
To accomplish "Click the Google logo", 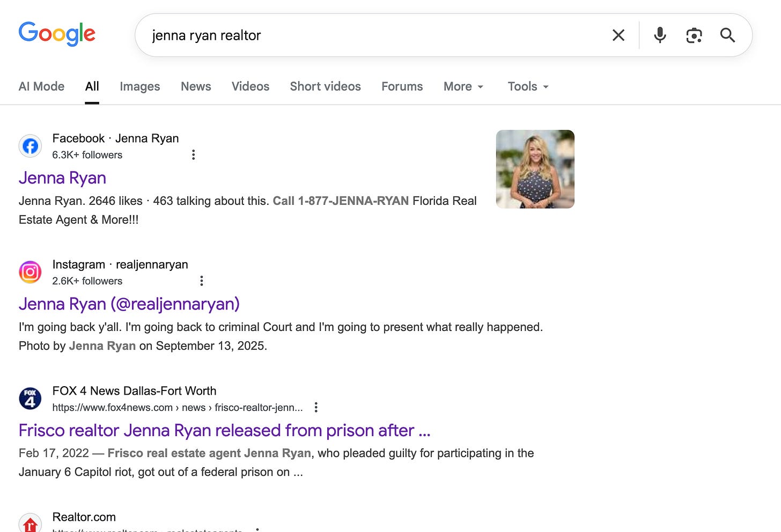I will pyautogui.click(x=57, y=34).
